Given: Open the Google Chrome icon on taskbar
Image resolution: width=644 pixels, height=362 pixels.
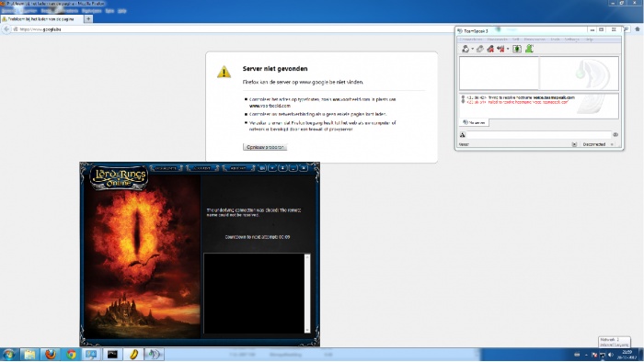Looking at the screenshot, I should 72,355.
